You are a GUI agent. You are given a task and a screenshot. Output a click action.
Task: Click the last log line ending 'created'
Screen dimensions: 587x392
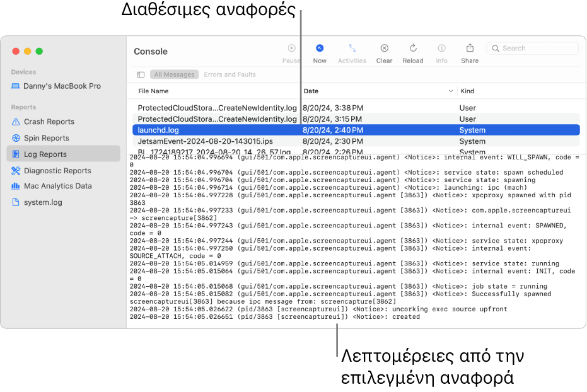point(275,316)
